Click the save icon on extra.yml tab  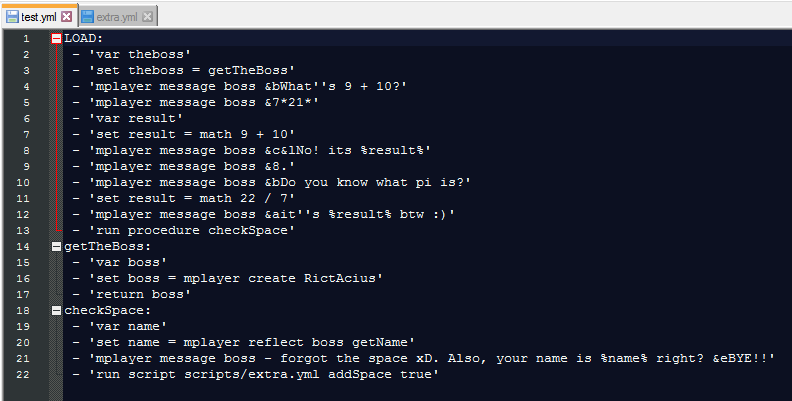coord(88,17)
